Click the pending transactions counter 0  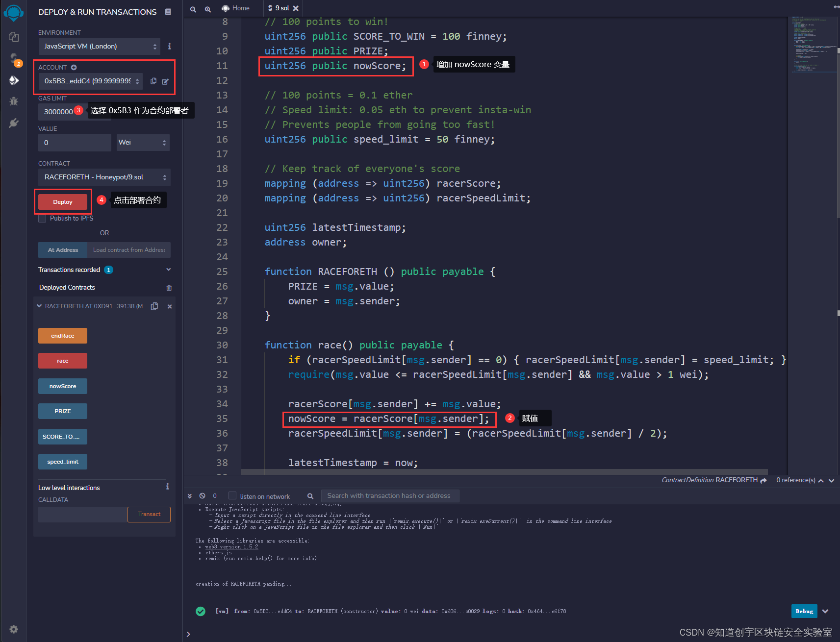pyautogui.click(x=215, y=496)
